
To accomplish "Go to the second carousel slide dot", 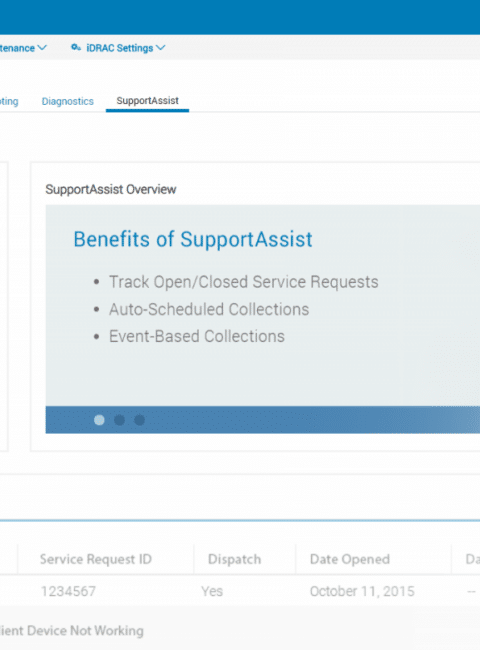I will [119, 420].
